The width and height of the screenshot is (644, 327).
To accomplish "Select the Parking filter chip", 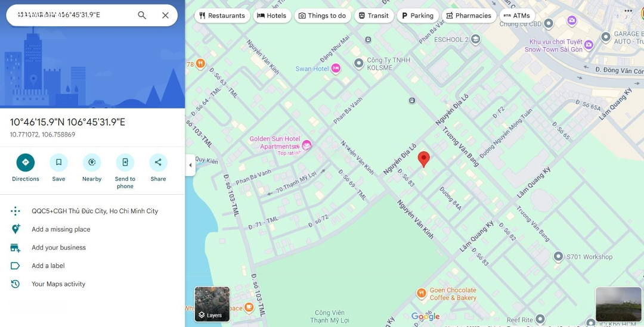I will point(417,15).
